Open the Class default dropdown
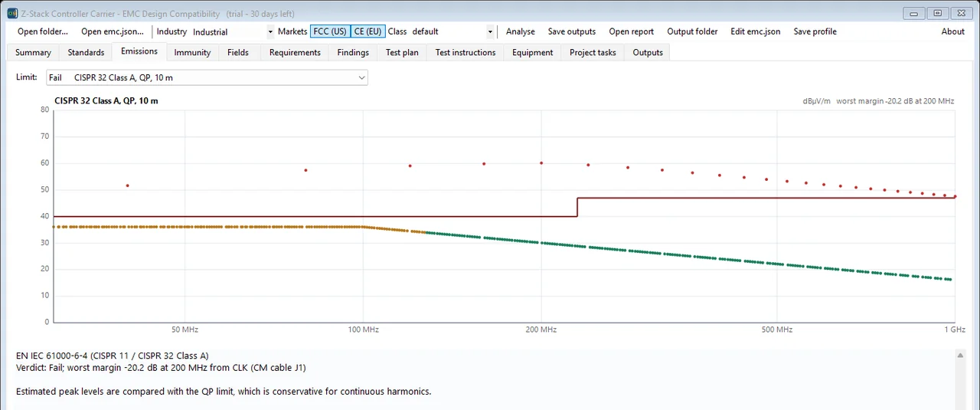This screenshot has width=980, height=410. pos(452,31)
